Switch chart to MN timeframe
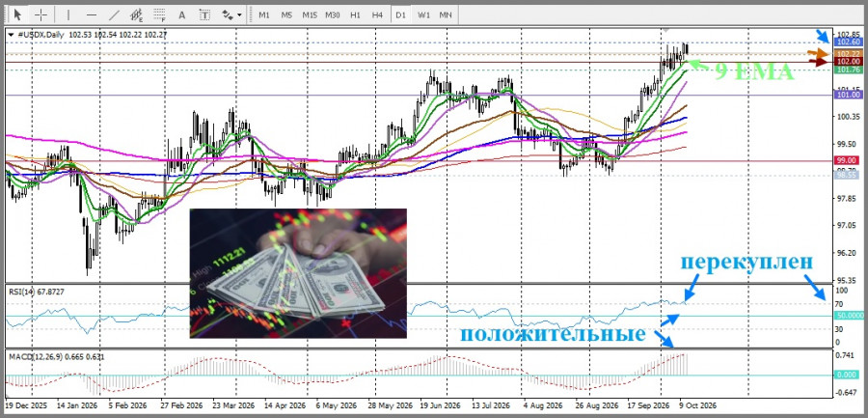 (446, 15)
